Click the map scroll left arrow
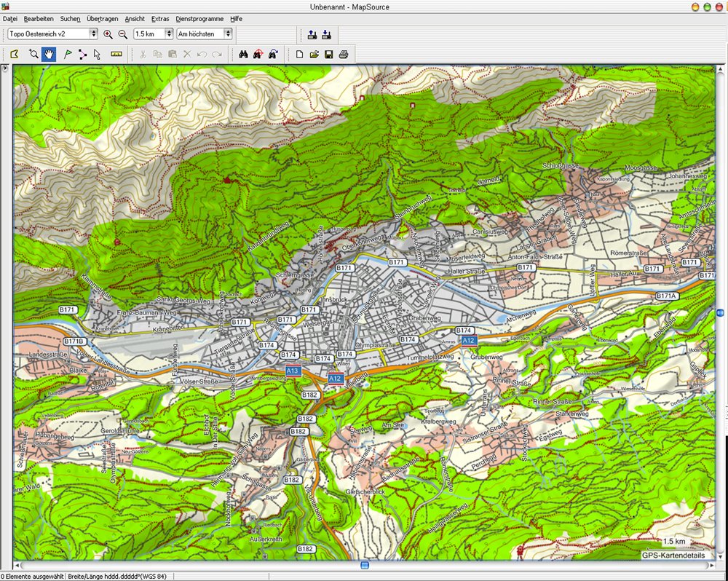Screen dimensions: 728x581 coord(17,565)
